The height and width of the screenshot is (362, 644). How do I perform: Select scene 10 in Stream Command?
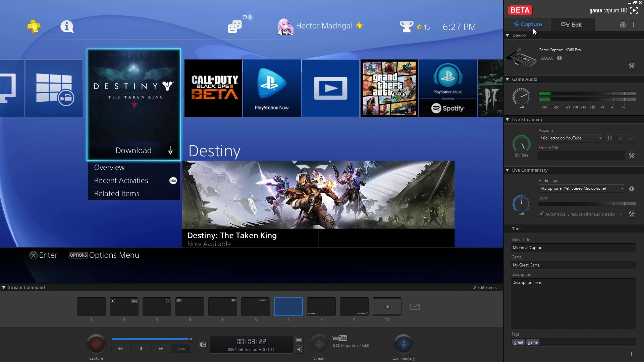pos(387,306)
